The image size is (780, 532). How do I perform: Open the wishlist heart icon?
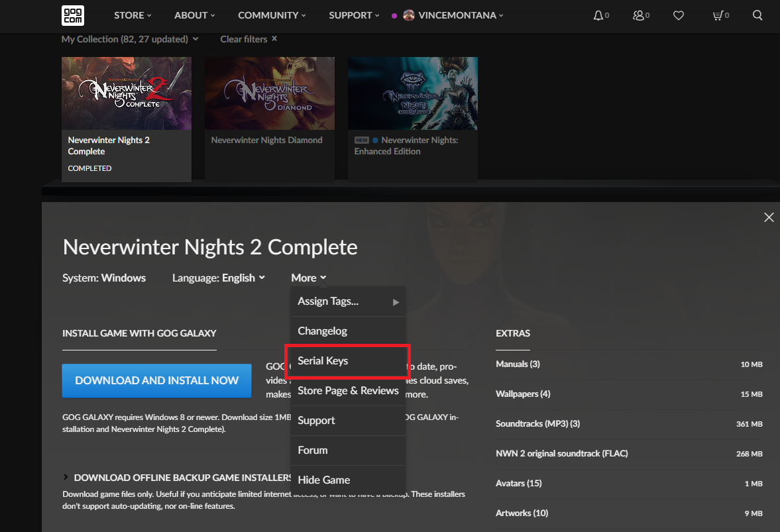pos(679,15)
